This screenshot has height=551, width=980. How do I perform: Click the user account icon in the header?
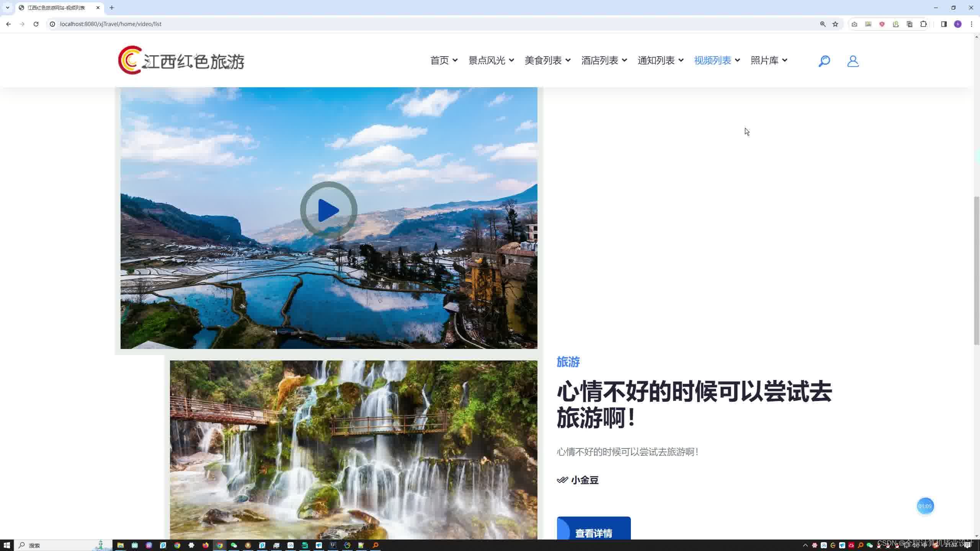tap(853, 60)
